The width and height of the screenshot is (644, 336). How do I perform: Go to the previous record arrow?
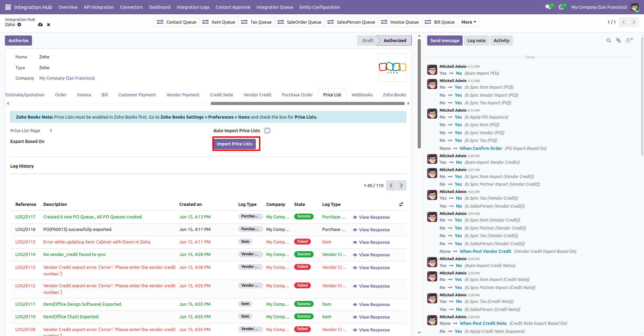[x=623, y=22]
